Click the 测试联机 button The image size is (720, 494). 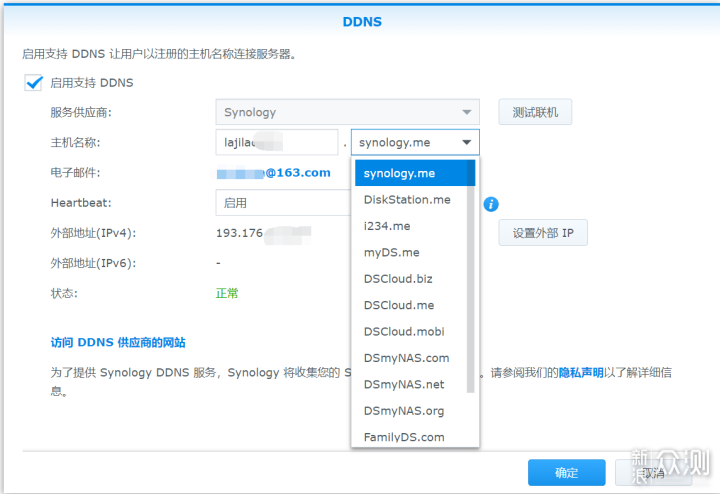click(x=535, y=112)
